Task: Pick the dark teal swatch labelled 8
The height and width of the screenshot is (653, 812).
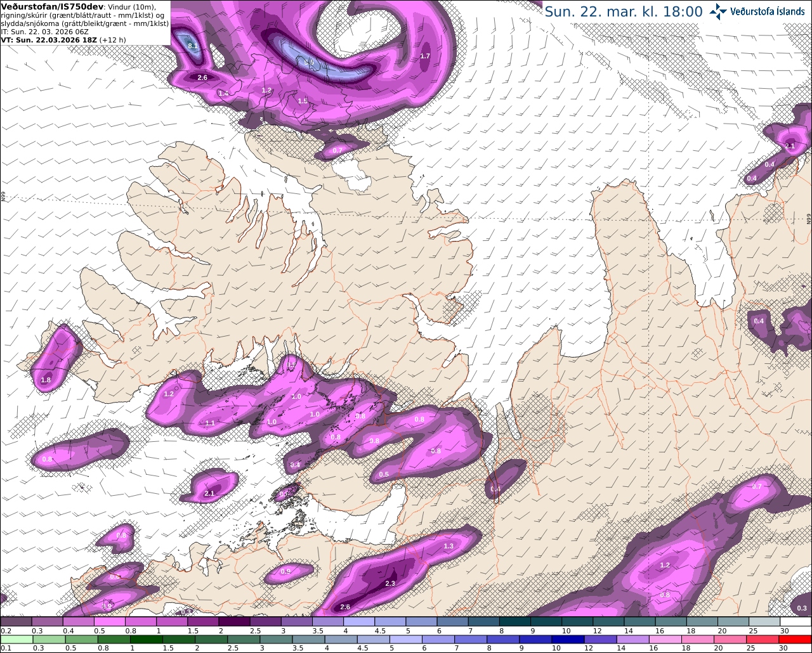Action: 515,622
